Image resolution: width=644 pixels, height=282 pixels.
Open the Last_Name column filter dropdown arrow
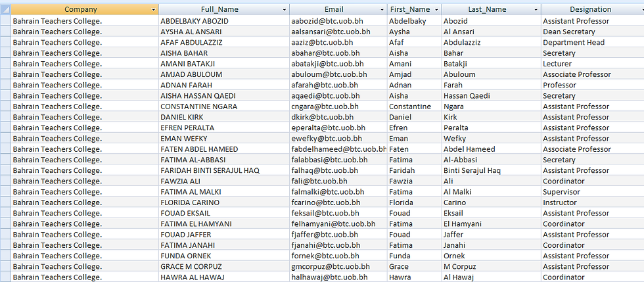(x=536, y=9)
